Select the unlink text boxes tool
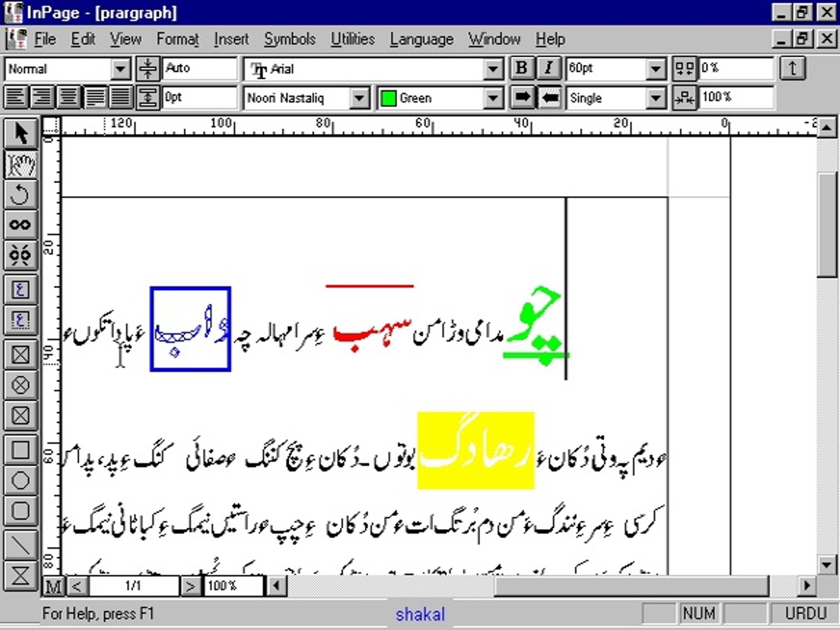The height and width of the screenshot is (630, 840). pyautogui.click(x=20, y=255)
